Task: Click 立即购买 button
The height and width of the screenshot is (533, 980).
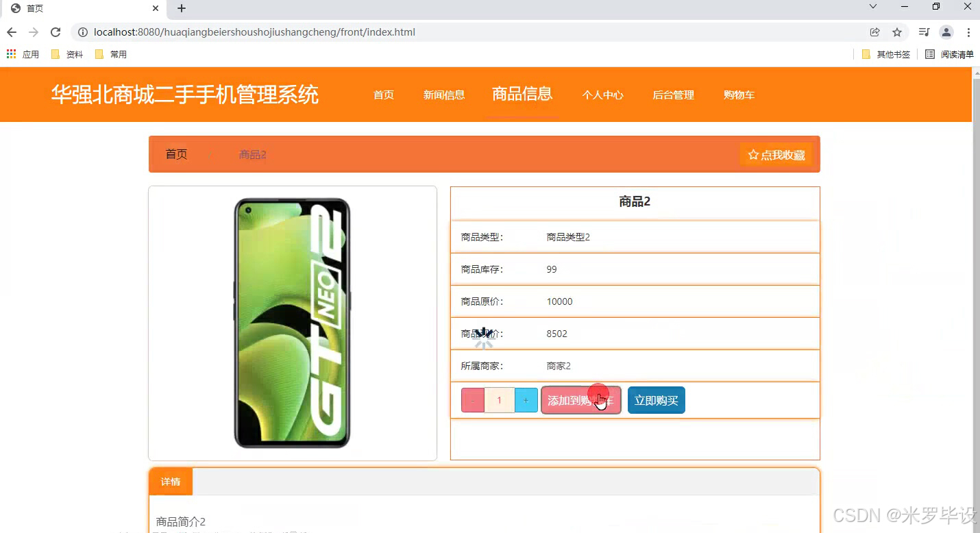Action: 657,400
